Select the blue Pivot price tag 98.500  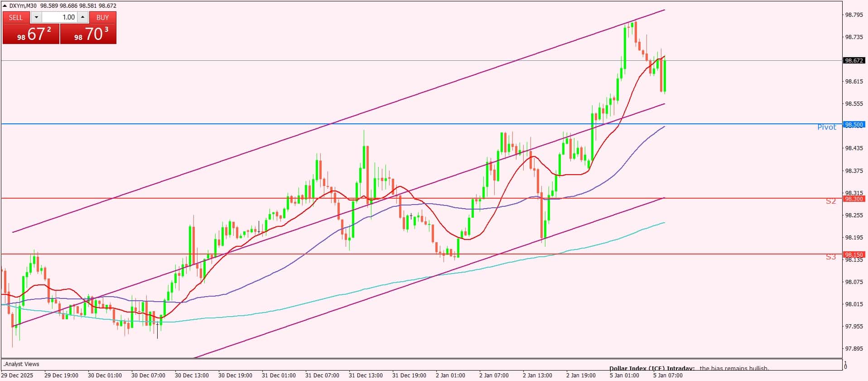click(x=854, y=124)
